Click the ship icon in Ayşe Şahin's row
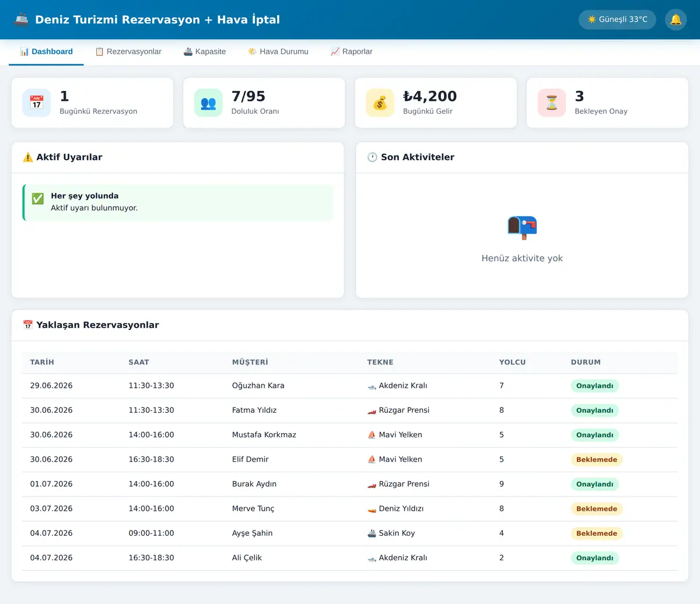700x604 pixels. tap(372, 533)
